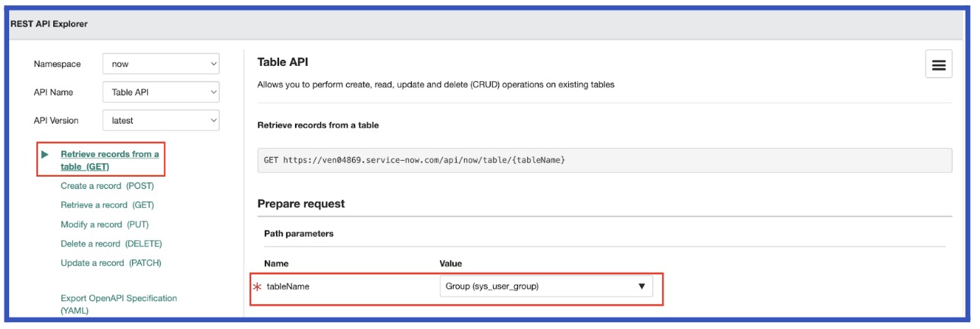
Task: Open the API Name dropdown
Action: coord(161,92)
